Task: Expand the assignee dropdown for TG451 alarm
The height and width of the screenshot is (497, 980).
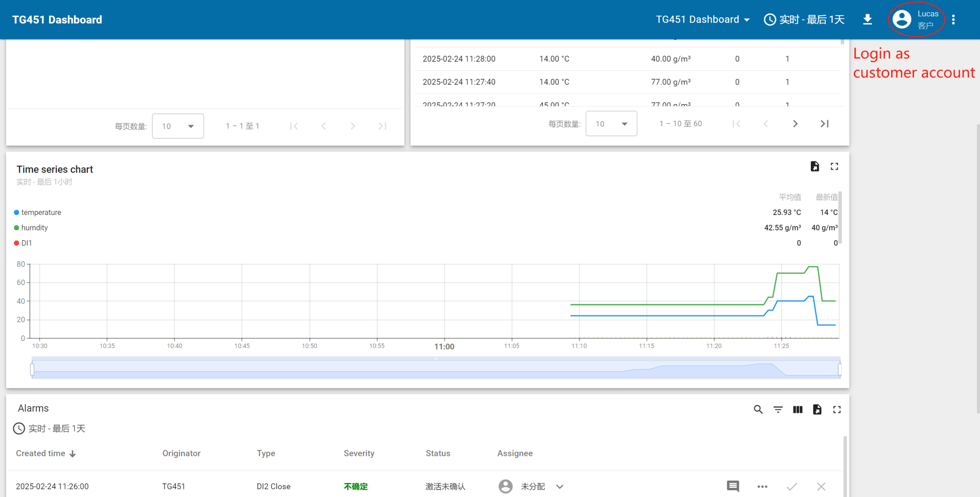Action: click(560, 487)
